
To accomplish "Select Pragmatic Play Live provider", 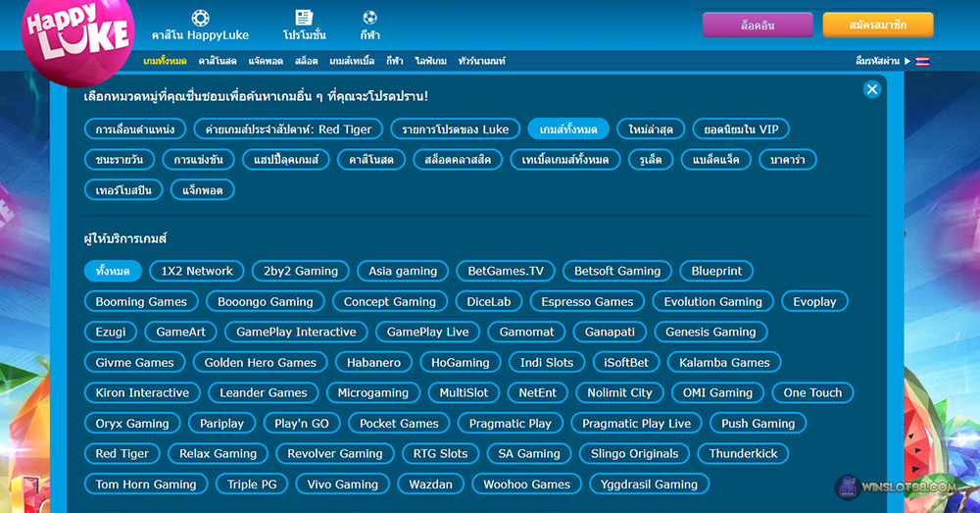I will (x=636, y=423).
